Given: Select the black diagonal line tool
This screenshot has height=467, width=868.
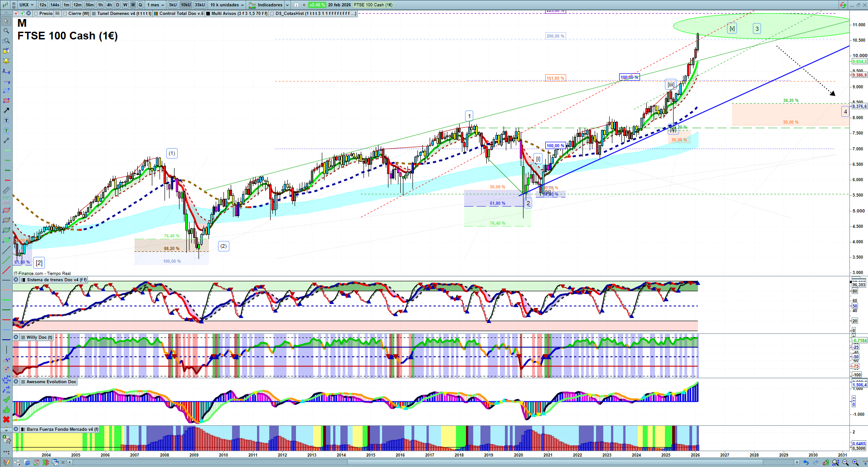Looking at the screenshot, I should 6,250.
